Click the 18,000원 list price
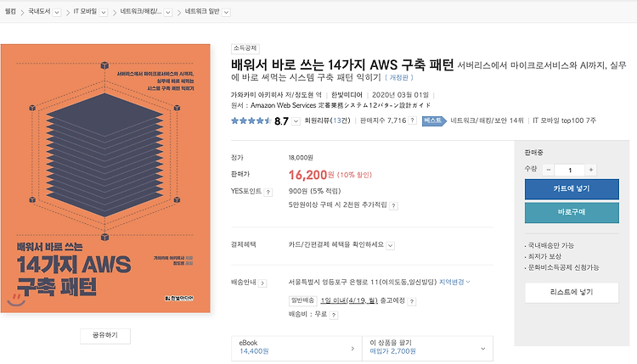The image size is (637, 364). (301, 158)
